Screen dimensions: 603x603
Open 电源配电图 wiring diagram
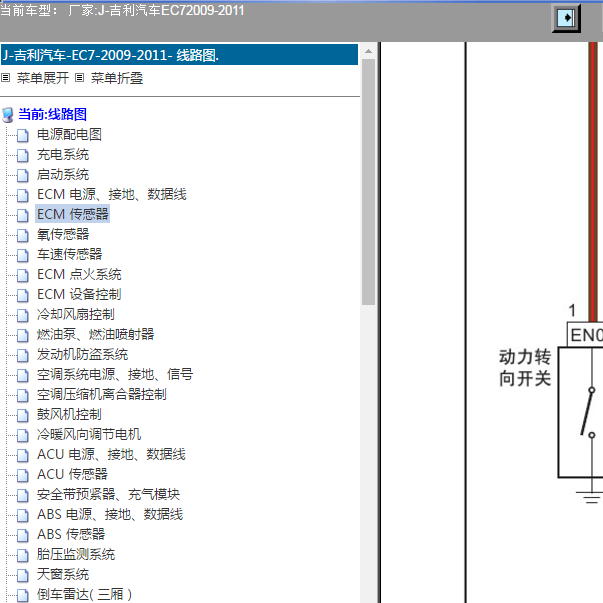(69, 135)
